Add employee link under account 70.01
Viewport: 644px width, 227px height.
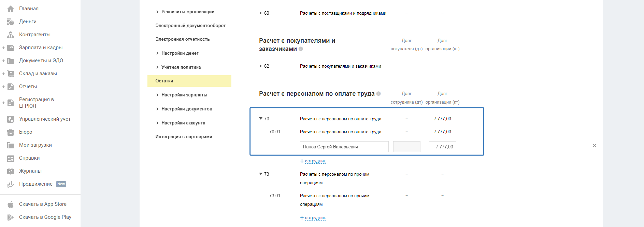click(x=313, y=161)
